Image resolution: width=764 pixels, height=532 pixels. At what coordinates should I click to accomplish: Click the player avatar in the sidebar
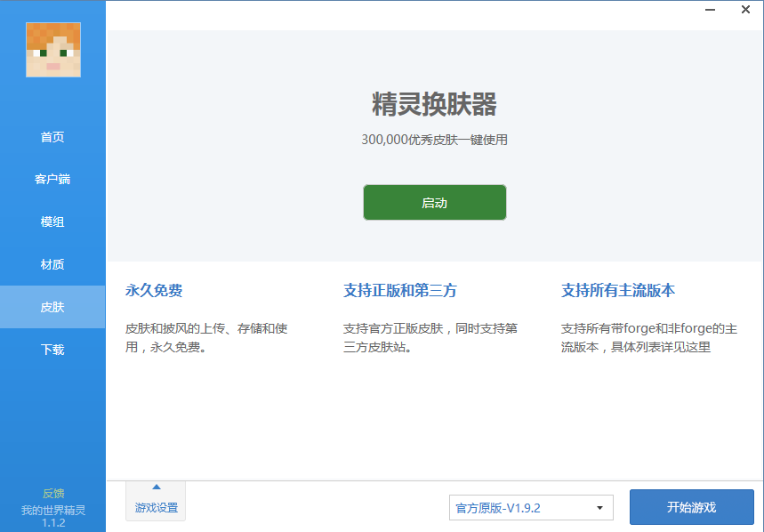pyautogui.click(x=52, y=50)
